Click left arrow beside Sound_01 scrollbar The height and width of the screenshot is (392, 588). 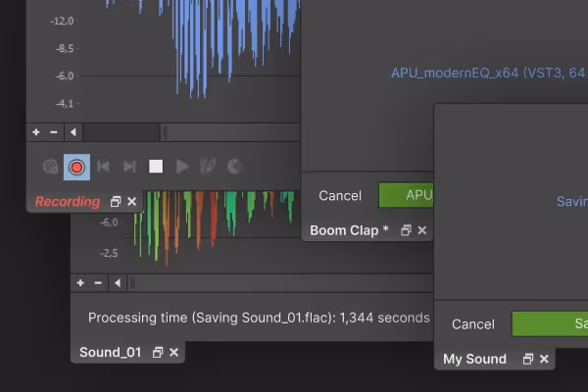click(118, 283)
